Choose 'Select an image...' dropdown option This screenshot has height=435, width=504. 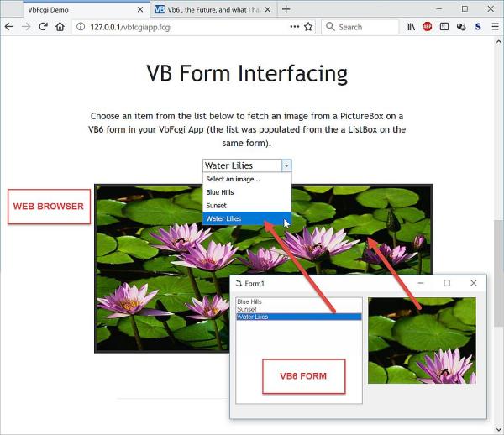coord(247,179)
